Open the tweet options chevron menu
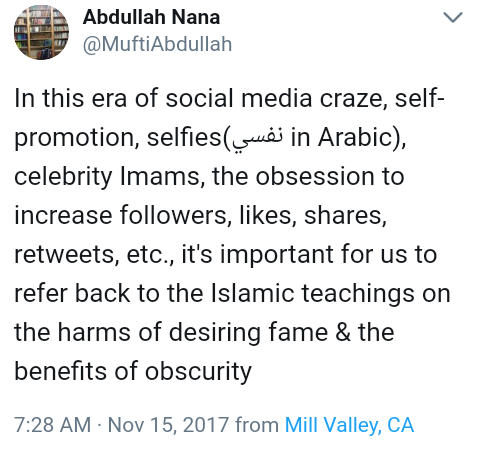480x453 pixels. tap(453, 17)
